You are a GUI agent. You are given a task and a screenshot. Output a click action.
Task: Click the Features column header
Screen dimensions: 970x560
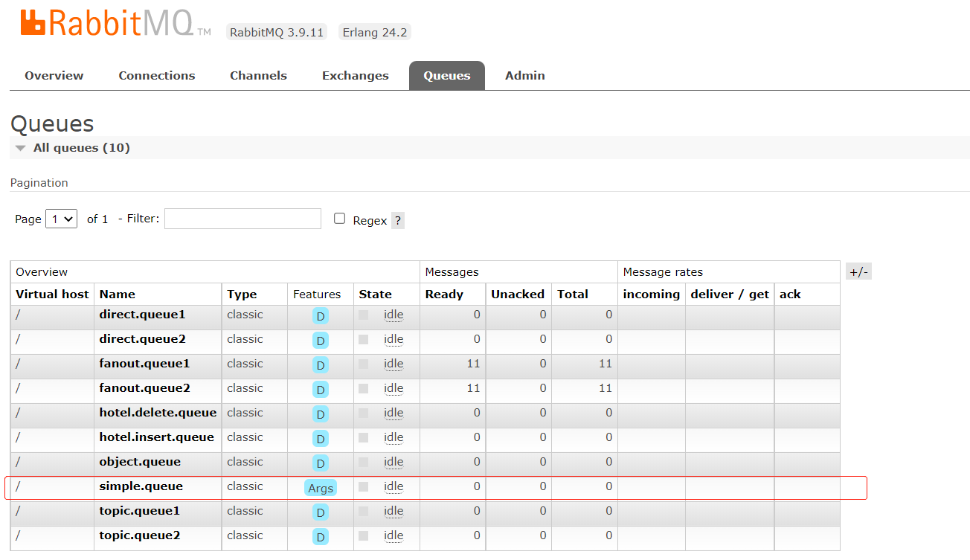(317, 295)
